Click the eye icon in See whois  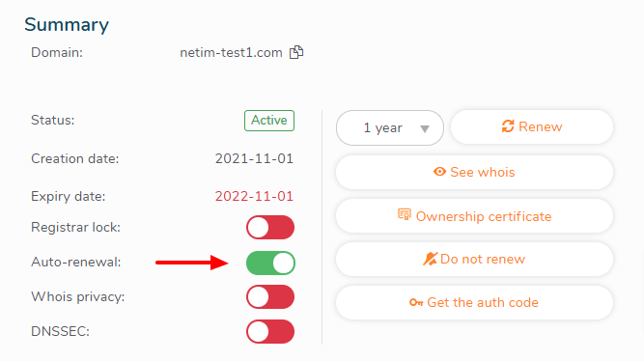click(x=439, y=172)
